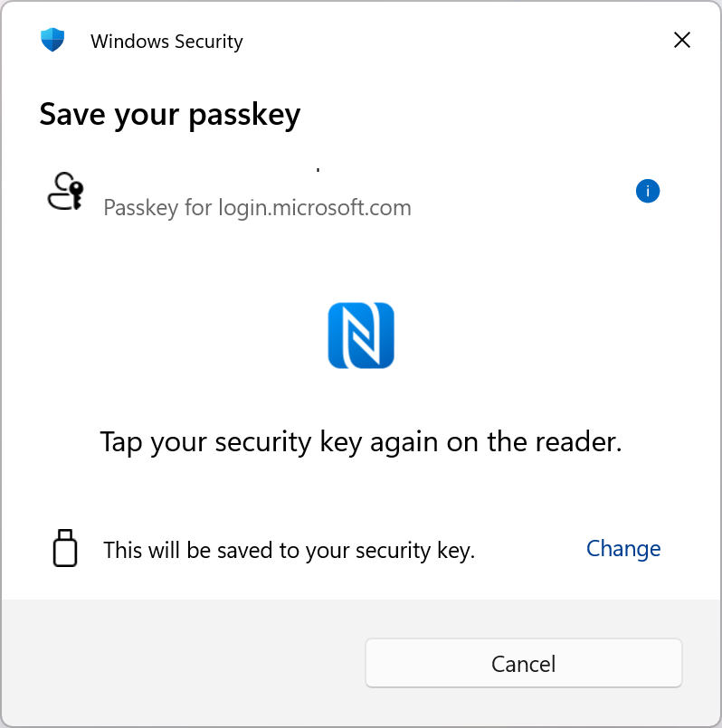The height and width of the screenshot is (728, 722).
Task: Cancel saving the passkey
Action: [x=524, y=663]
